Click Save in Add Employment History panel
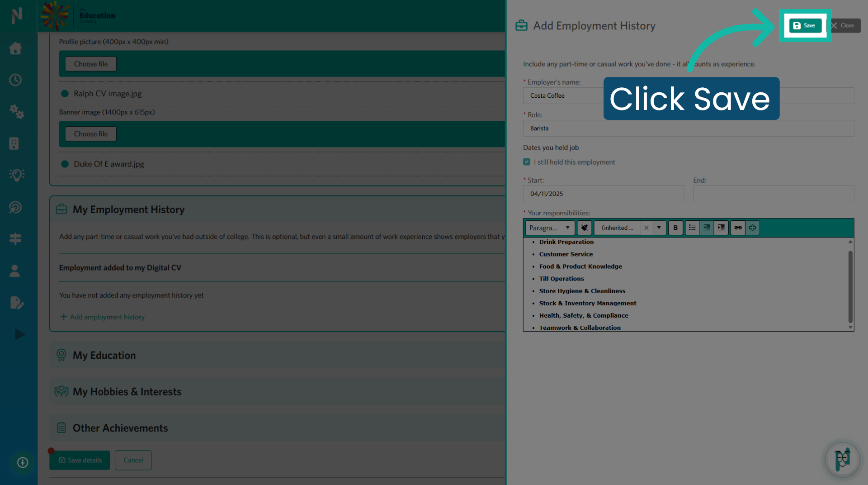Viewport: 868px width, 485px height. (x=805, y=26)
